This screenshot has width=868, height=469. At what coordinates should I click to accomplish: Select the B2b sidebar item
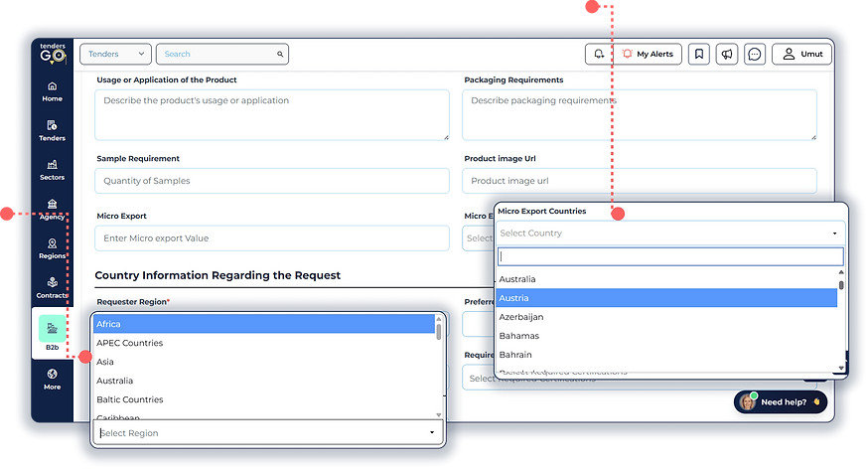[x=52, y=334]
